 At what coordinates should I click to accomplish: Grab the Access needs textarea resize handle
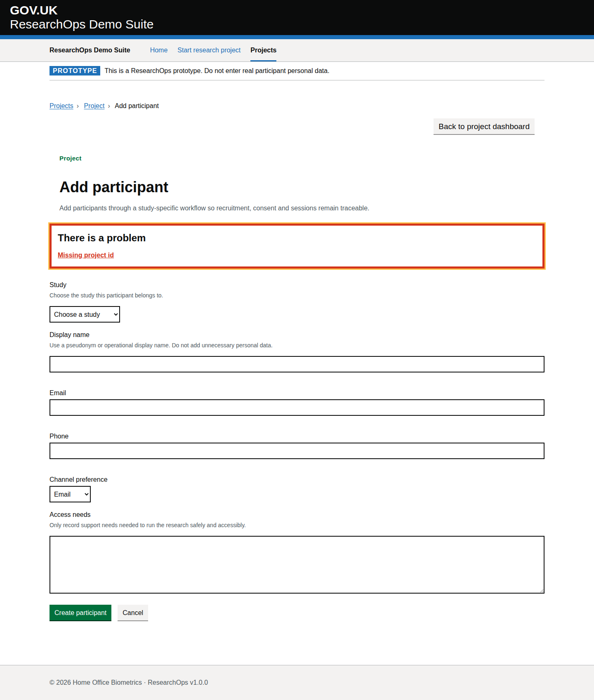click(x=542, y=591)
